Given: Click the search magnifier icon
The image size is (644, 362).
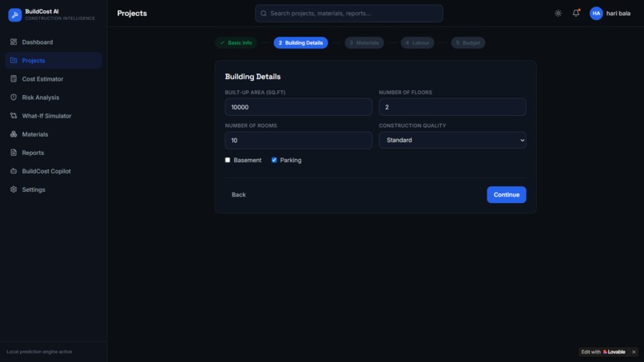Looking at the screenshot, I should point(264,14).
